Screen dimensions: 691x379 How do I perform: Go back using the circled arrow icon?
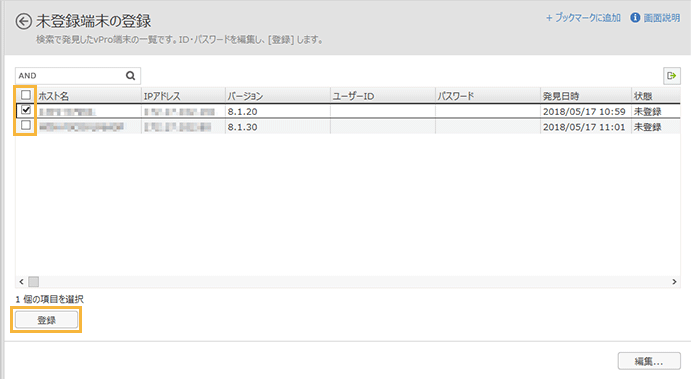[23, 21]
